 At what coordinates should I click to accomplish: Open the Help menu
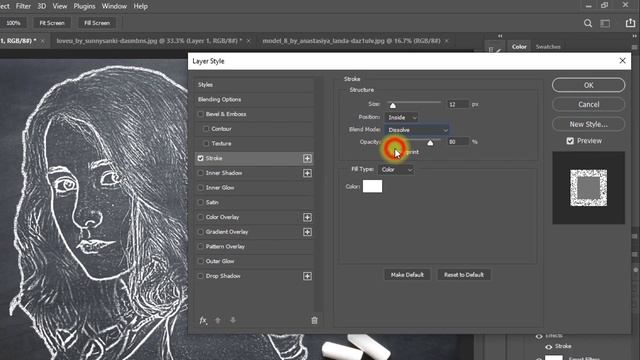[140, 6]
